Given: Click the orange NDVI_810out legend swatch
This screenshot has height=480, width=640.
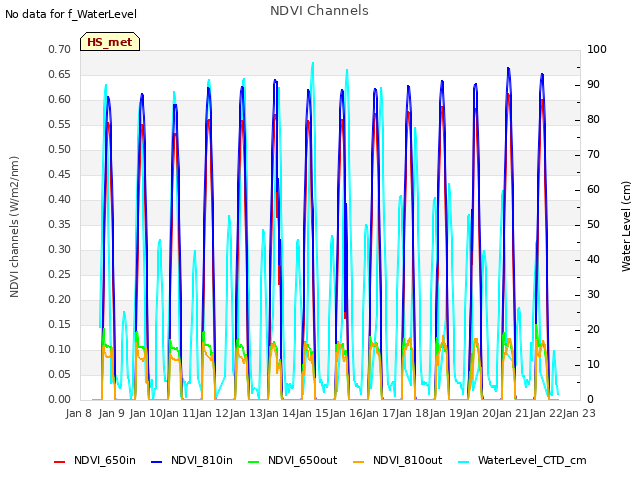Looking at the screenshot, I should coord(358,462).
